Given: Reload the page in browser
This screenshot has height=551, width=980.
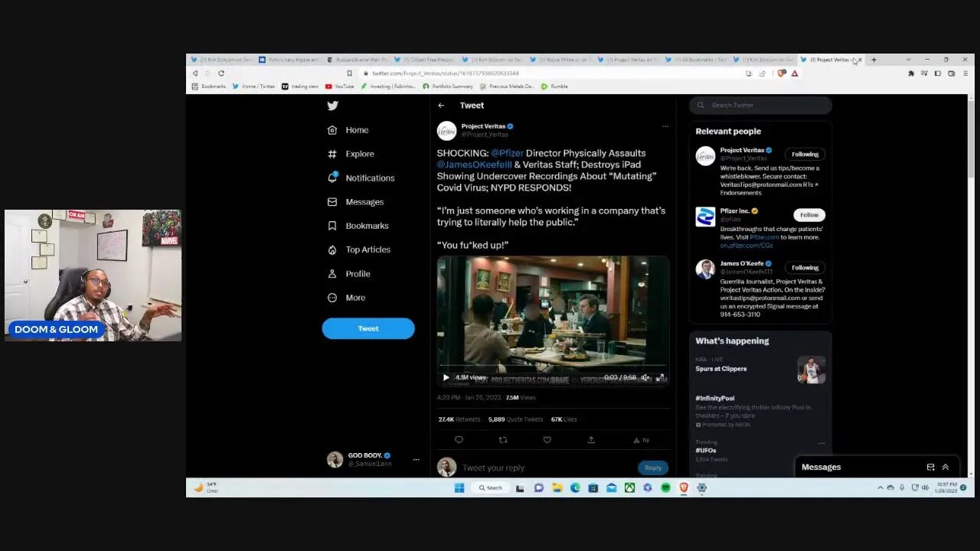Looking at the screenshot, I should pyautogui.click(x=221, y=73).
